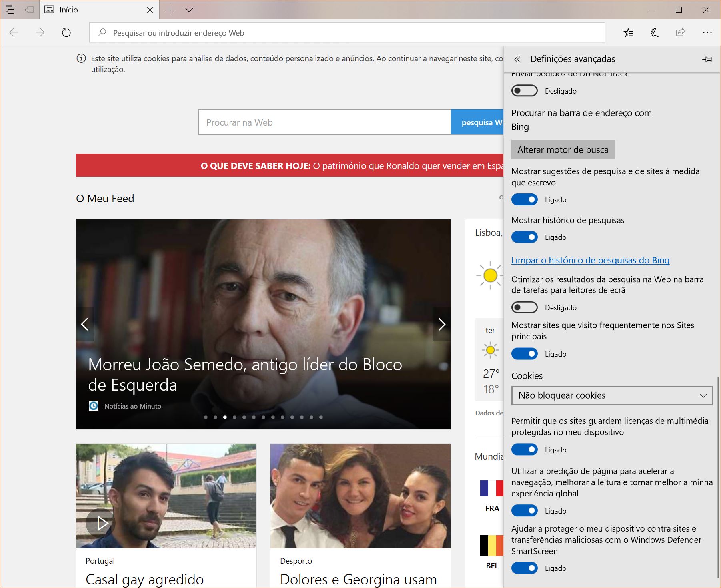Go forward with the forward arrow
The image size is (721, 588).
(x=40, y=32)
